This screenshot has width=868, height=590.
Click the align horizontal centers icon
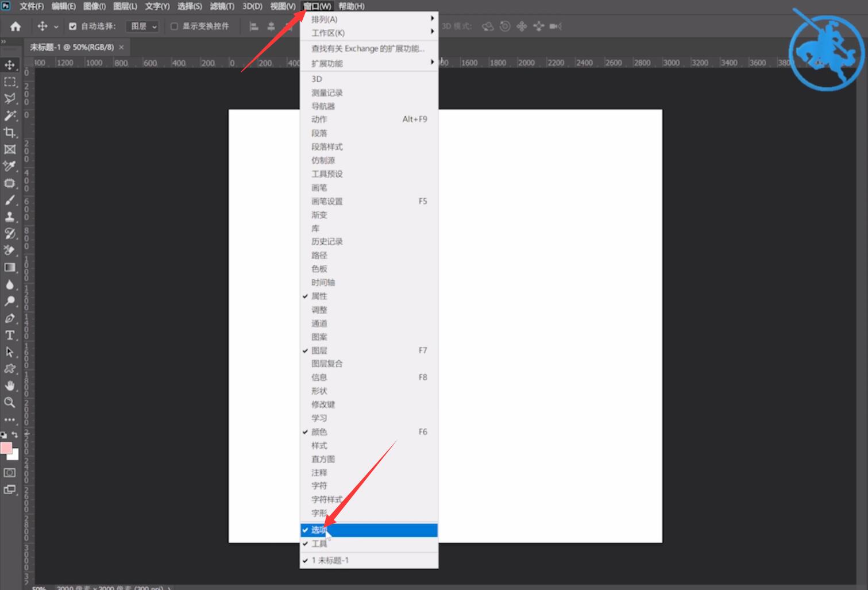pyautogui.click(x=271, y=26)
